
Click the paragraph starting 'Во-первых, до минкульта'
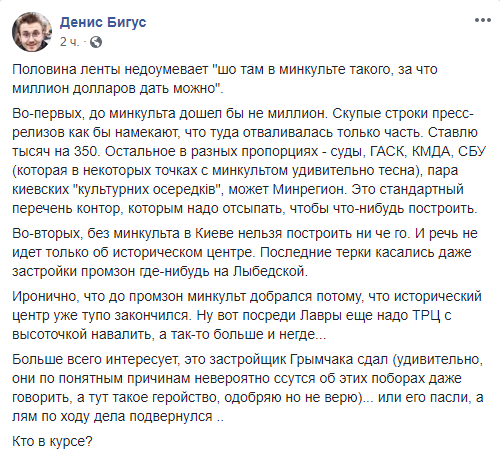point(249,161)
